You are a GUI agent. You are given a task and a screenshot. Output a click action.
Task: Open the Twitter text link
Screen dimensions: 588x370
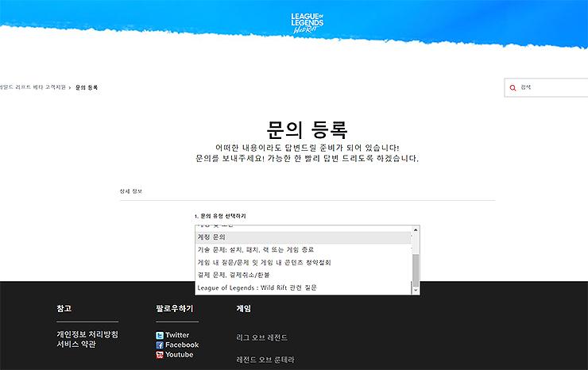coord(177,335)
